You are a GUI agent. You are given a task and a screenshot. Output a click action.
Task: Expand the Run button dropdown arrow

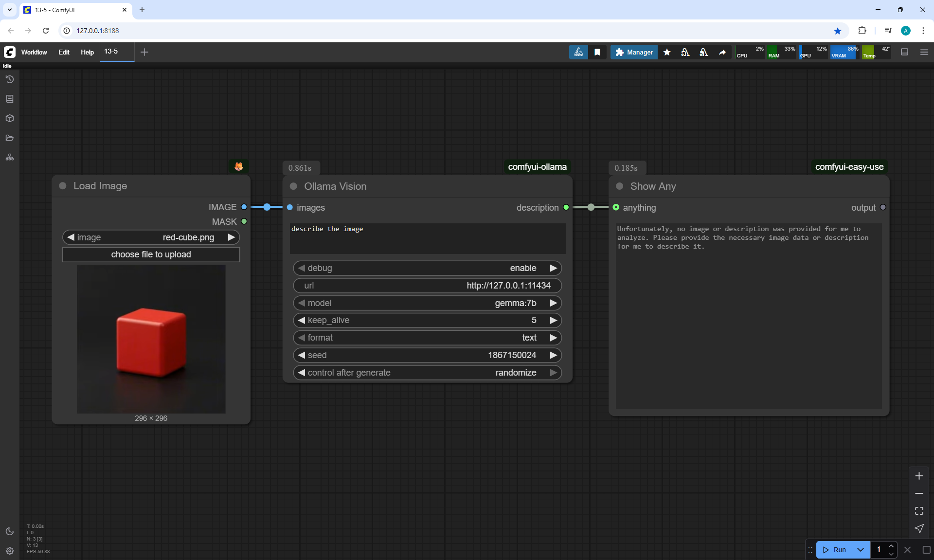coord(861,550)
